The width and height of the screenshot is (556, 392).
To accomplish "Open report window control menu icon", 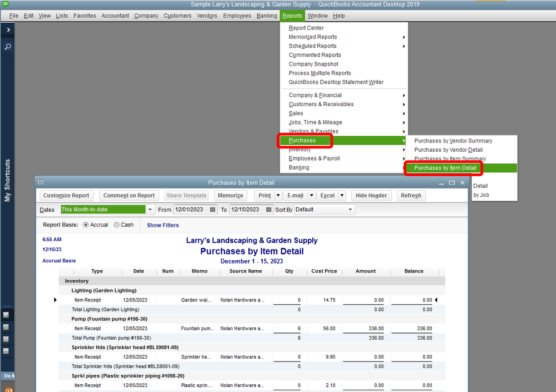I will pyautogui.click(x=41, y=182).
